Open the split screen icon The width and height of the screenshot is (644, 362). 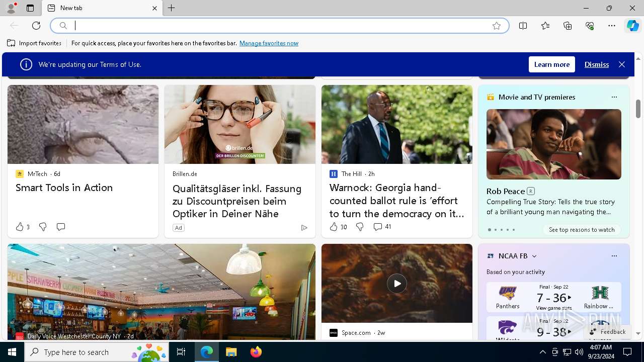[x=523, y=26]
